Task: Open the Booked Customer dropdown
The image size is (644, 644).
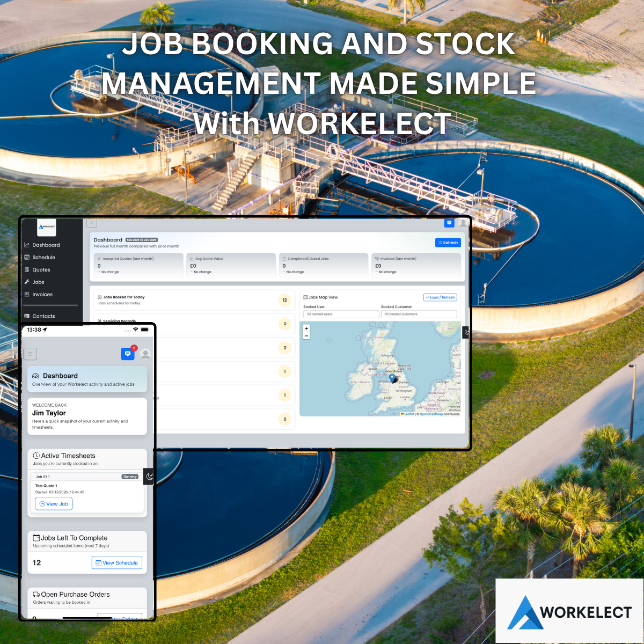Action: click(419, 314)
